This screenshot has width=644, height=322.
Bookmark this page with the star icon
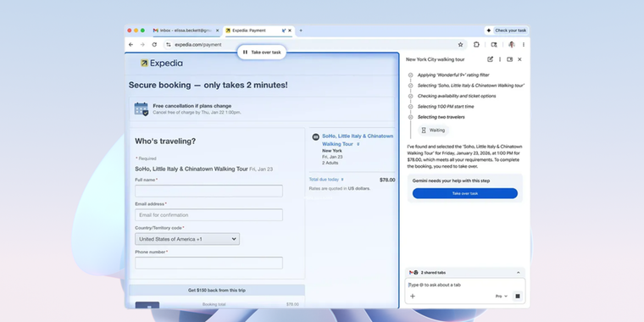pyautogui.click(x=460, y=44)
